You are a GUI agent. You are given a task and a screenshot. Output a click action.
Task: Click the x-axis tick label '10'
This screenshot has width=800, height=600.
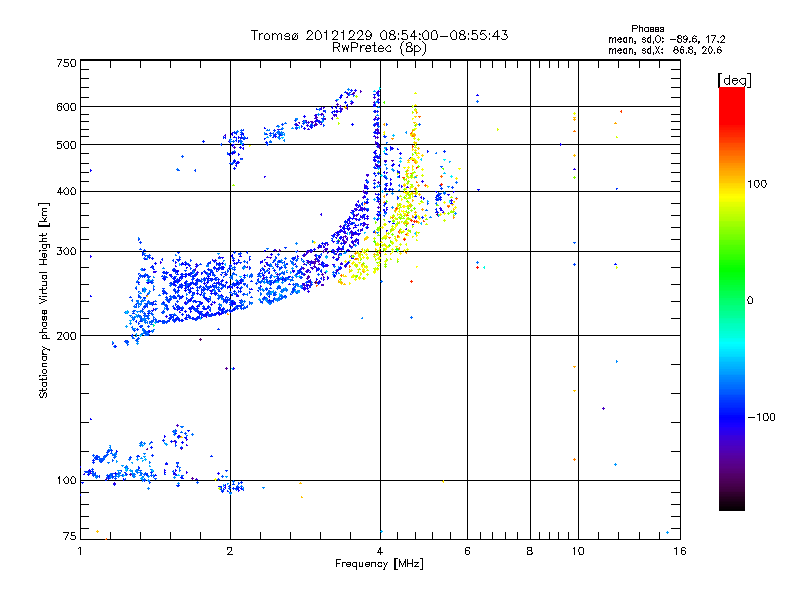(578, 551)
